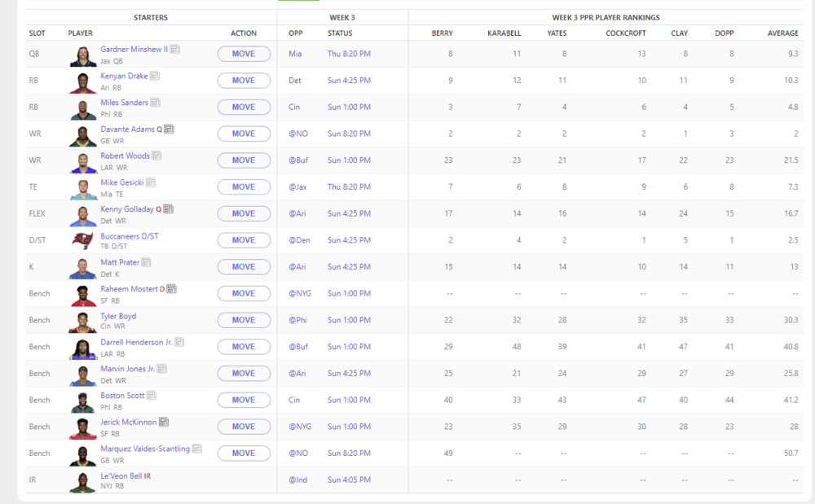Click the BERRY rankings column header
815x504 pixels.
(x=443, y=33)
